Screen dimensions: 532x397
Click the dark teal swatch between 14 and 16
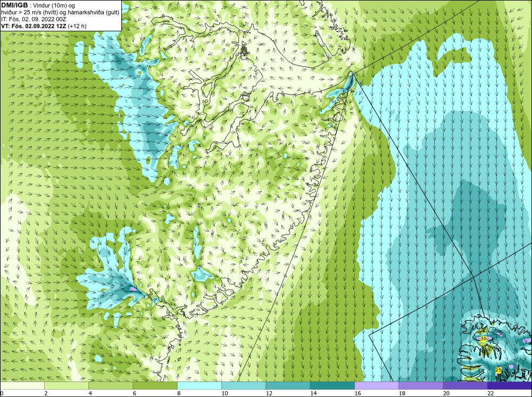pos(332,385)
